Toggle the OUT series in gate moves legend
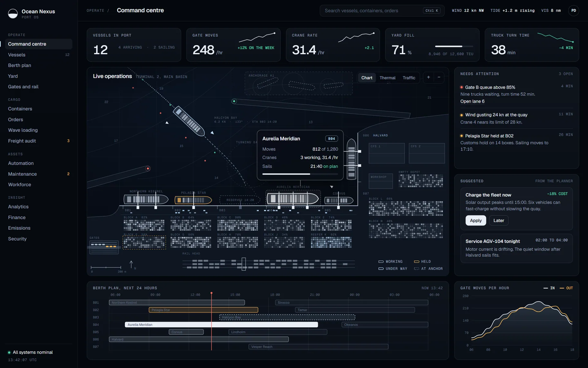 566,288
